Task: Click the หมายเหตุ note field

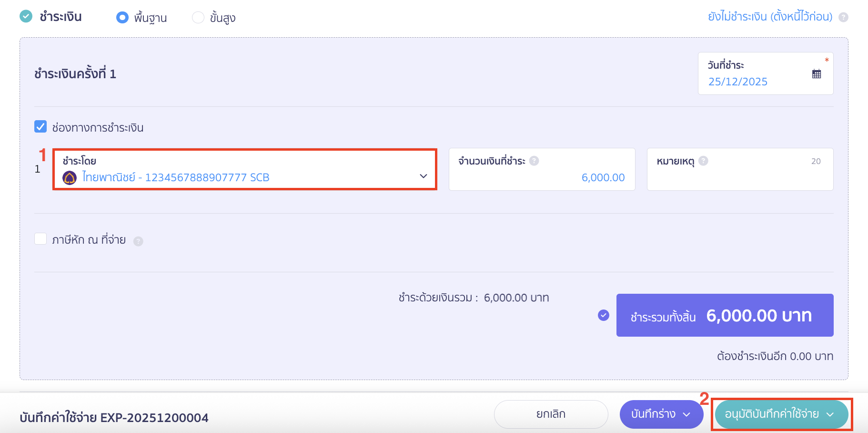Action: [739, 177]
